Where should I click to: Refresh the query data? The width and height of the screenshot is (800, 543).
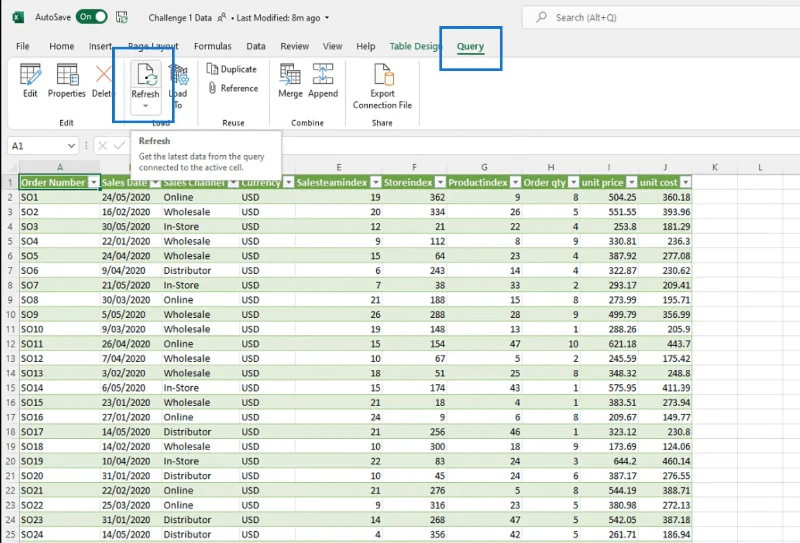click(145, 80)
